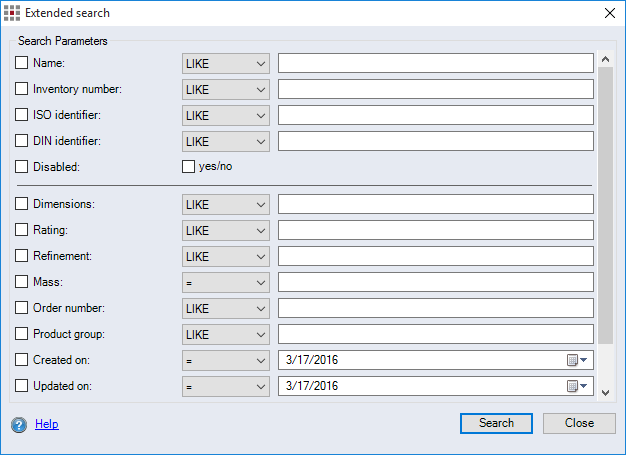Focus the ISO identifier text field
This screenshot has height=455, width=626.
click(435, 115)
